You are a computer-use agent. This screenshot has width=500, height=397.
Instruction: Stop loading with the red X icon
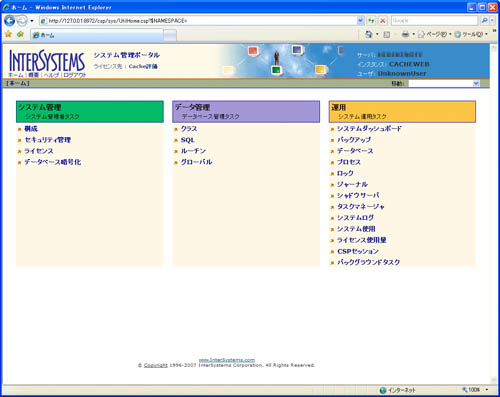coord(383,21)
